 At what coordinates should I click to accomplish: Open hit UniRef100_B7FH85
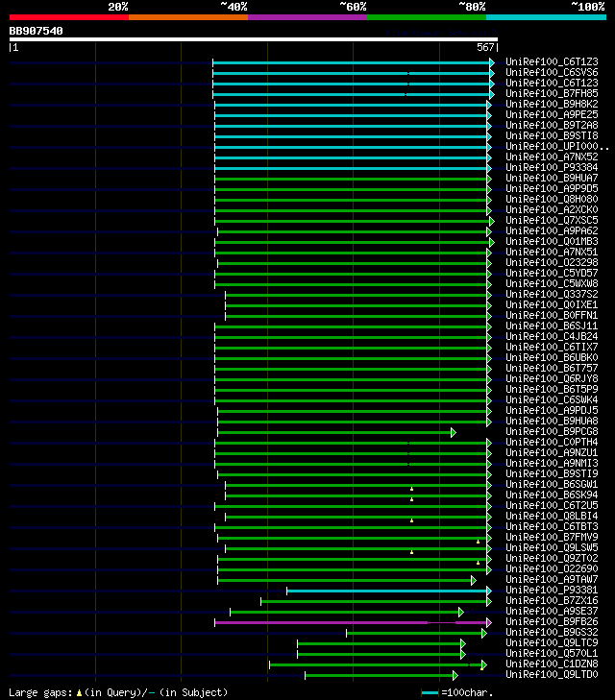point(552,94)
